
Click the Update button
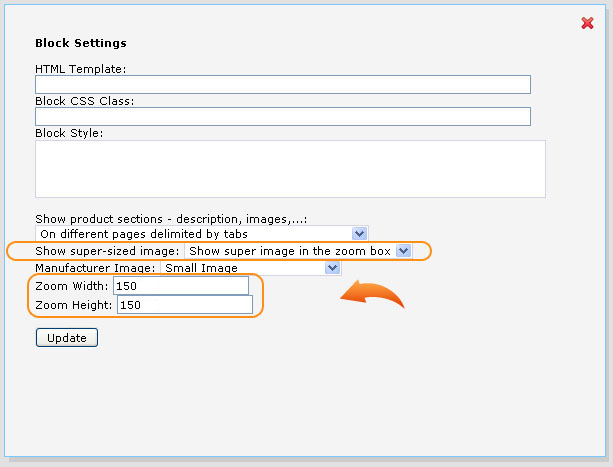67,338
